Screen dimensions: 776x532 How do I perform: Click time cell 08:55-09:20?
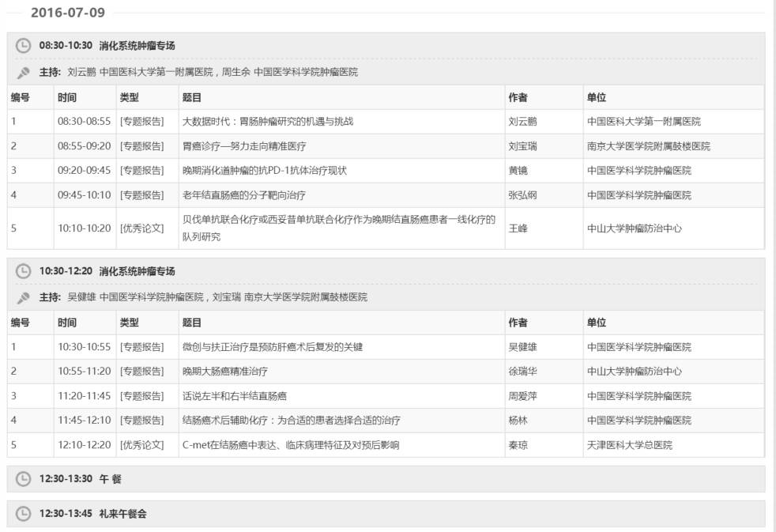[x=84, y=146]
